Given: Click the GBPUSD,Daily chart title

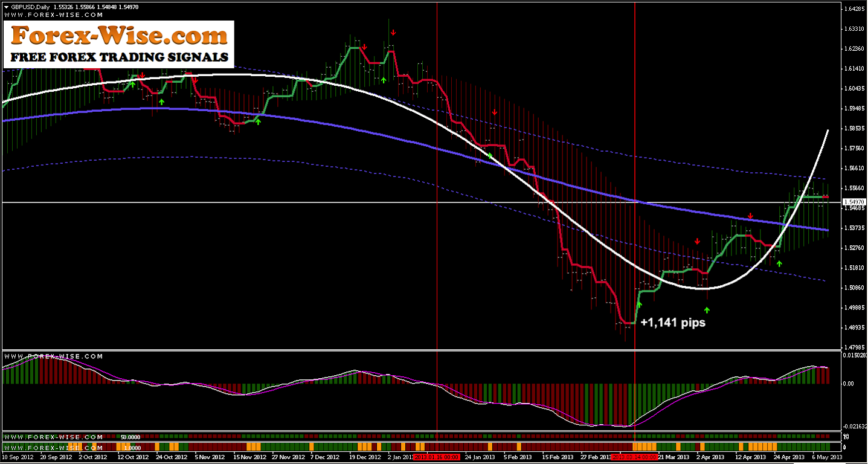Looking at the screenshot, I should [x=30, y=7].
